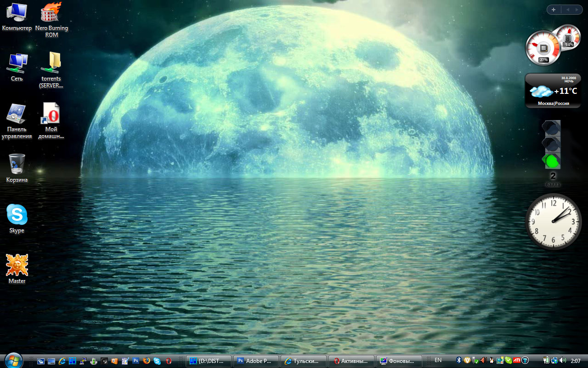Open the Компьютер desktop icon
The width and height of the screenshot is (588, 368).
(17, 17)
